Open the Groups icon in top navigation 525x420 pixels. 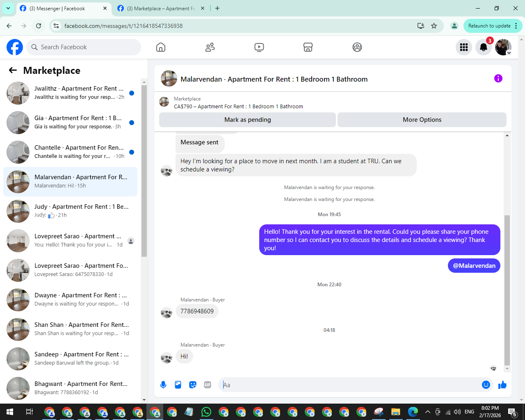click(x=357, y=47)
